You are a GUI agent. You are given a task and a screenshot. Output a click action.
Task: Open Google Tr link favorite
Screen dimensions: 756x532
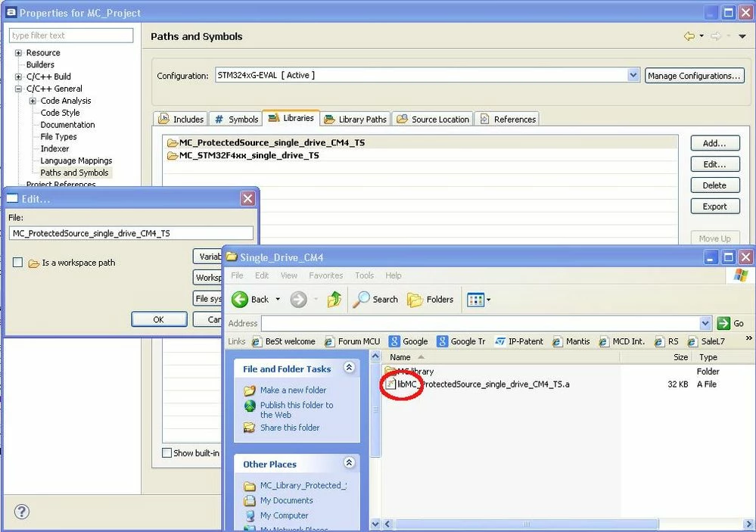[461, 341]
